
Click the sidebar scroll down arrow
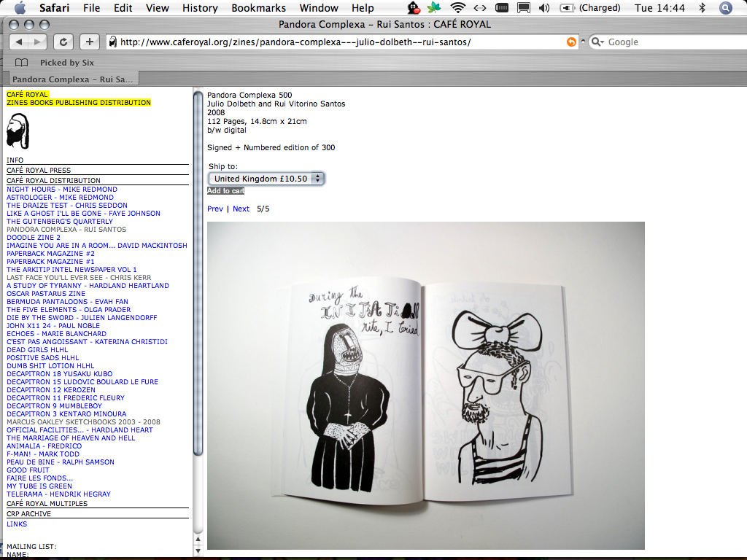click(x=198, y=551)
